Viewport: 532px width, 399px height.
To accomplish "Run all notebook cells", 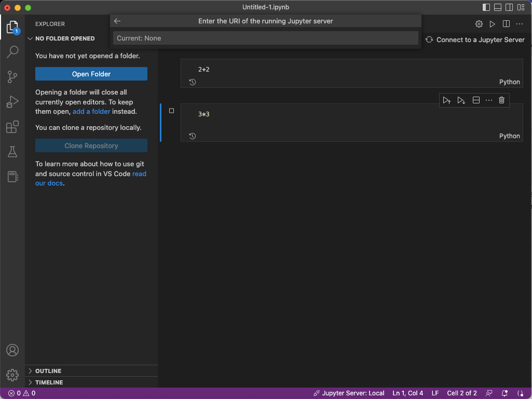I will pos(492,23).
